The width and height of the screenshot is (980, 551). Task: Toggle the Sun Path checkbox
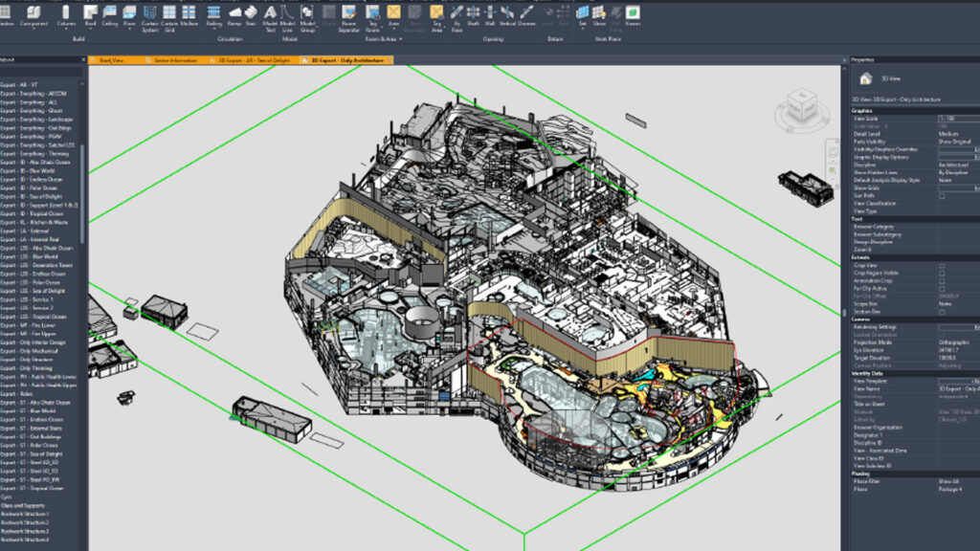[x=942, y=195]
